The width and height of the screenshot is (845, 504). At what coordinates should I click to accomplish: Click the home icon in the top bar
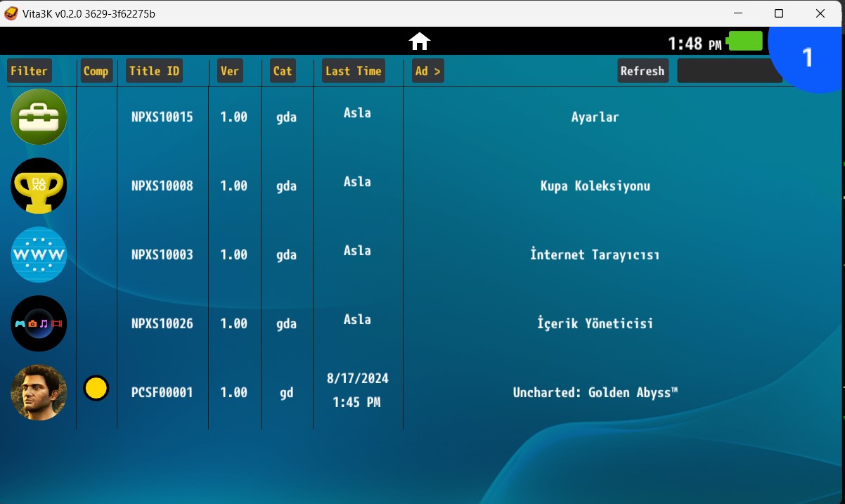[420, 41]
